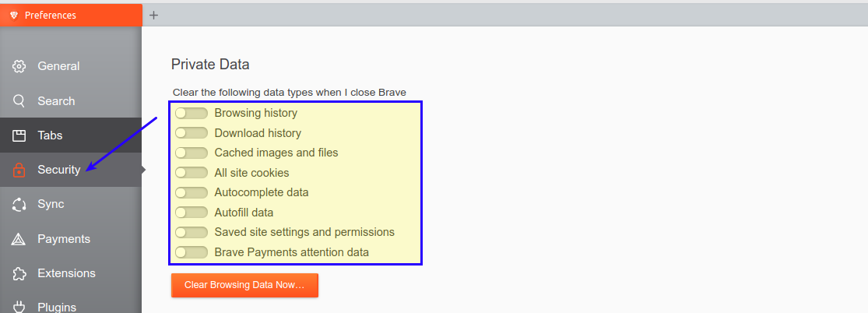The image size is (868, 313).
Task: Open a new tab with plus button
Action: pyautogui.click(x=154, y=15)
